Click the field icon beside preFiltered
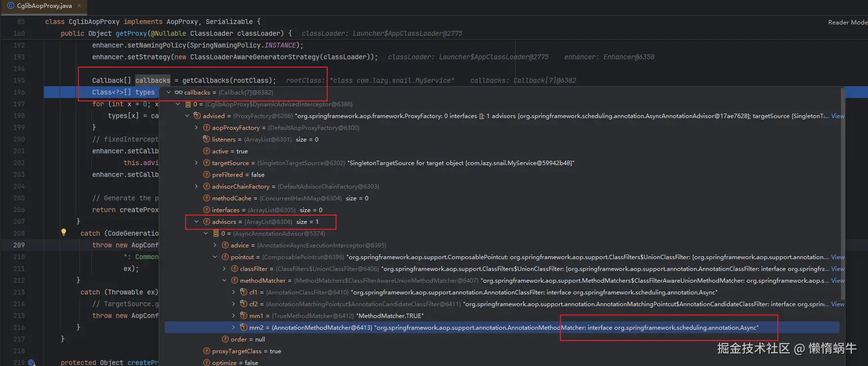The height and width of the screenshot is (366, 868). click(x=206, y=174)
